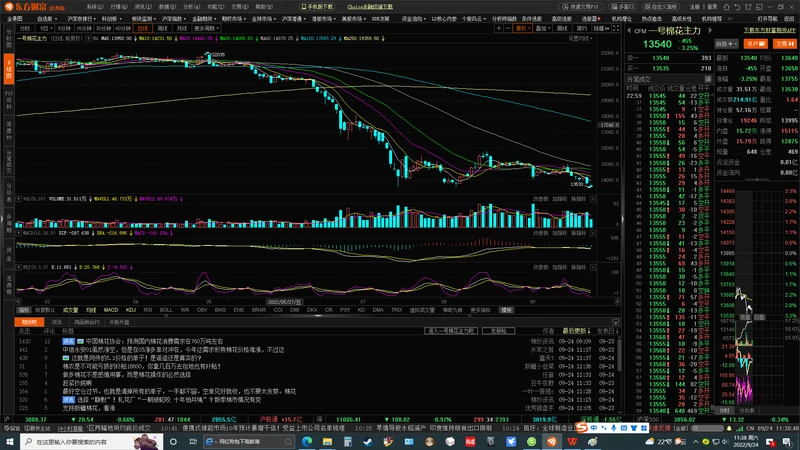Screen dimensions: 800x450
Task: Click the 登录 link
Action: pos(712,7)
